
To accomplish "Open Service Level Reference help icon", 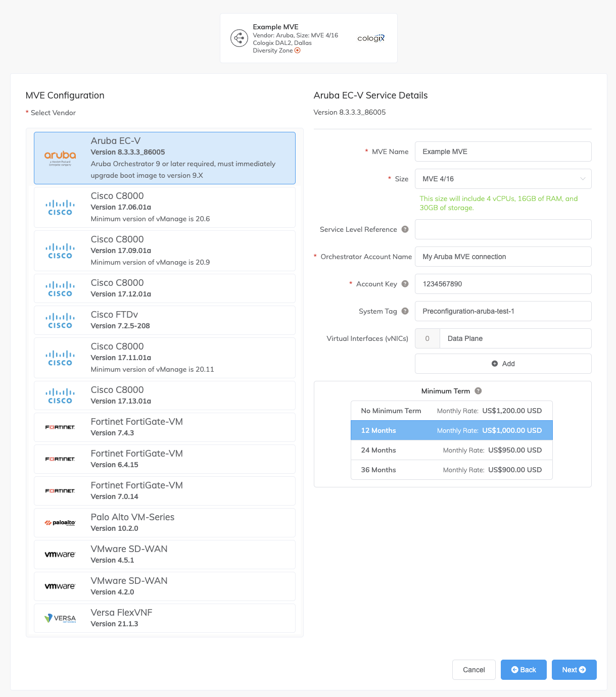I will 405,229.
